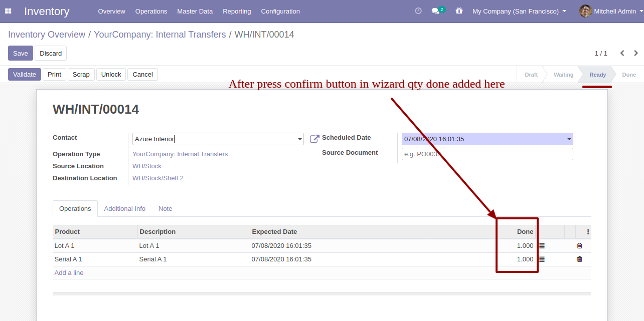The width and height of the screenshot is (644, 321).
Task: Open the Reporting menu
Action: [x=237, y=11]
